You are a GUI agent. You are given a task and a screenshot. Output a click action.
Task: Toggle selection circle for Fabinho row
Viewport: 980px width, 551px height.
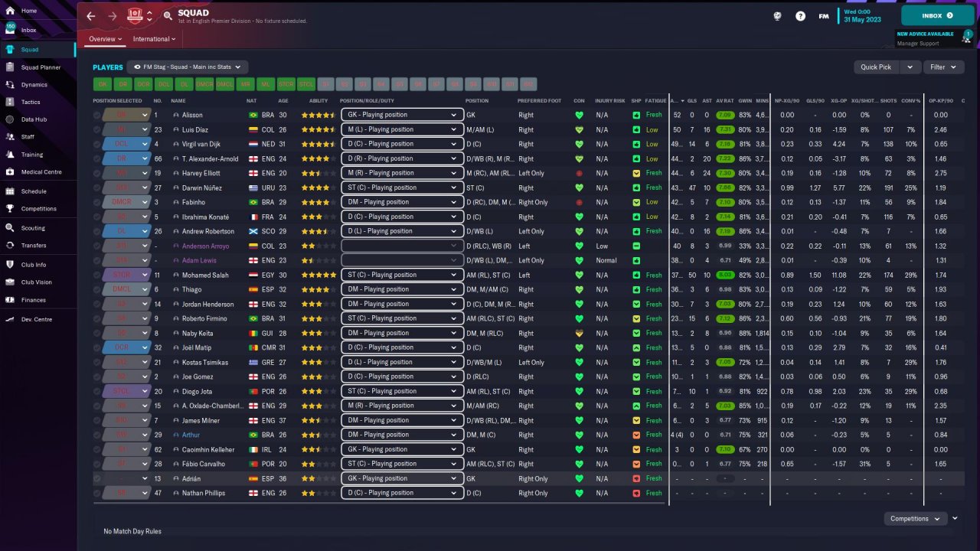click(97, 202)
